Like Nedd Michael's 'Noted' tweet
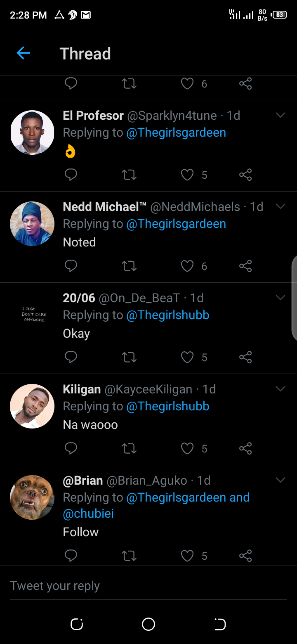 click(187, 266)
